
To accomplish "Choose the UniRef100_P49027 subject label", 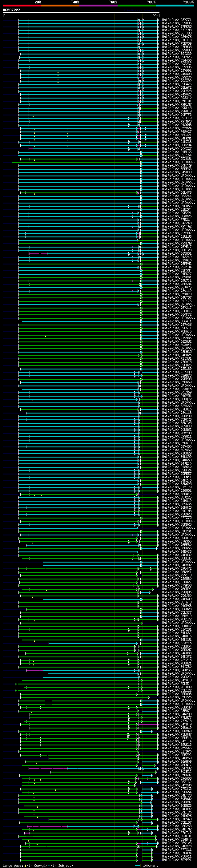I will click(177, 131).
